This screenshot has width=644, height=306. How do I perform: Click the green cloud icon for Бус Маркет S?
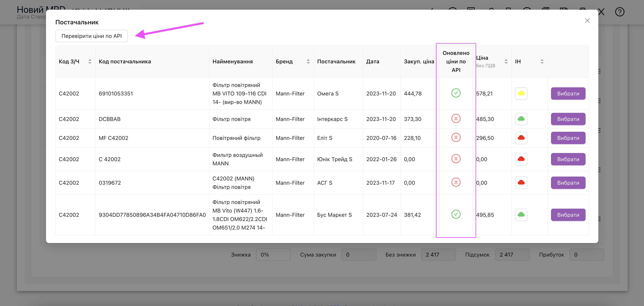coord(521,215)
